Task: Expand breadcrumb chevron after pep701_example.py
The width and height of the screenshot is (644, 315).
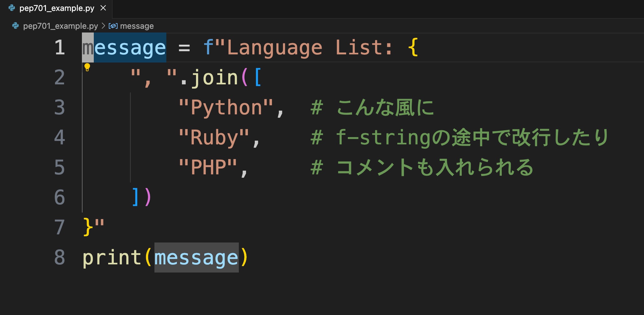Action: point(103,26)
